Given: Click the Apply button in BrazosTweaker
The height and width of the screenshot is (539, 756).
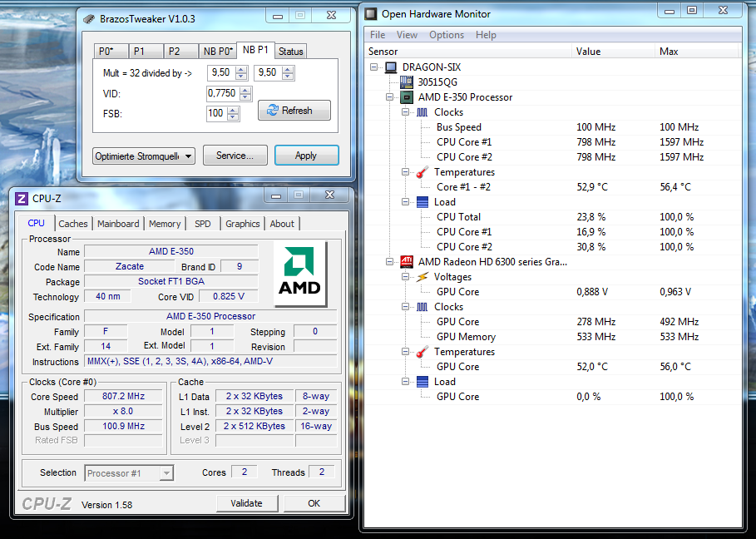Looking at the screenshot, I should pos(307,156).
